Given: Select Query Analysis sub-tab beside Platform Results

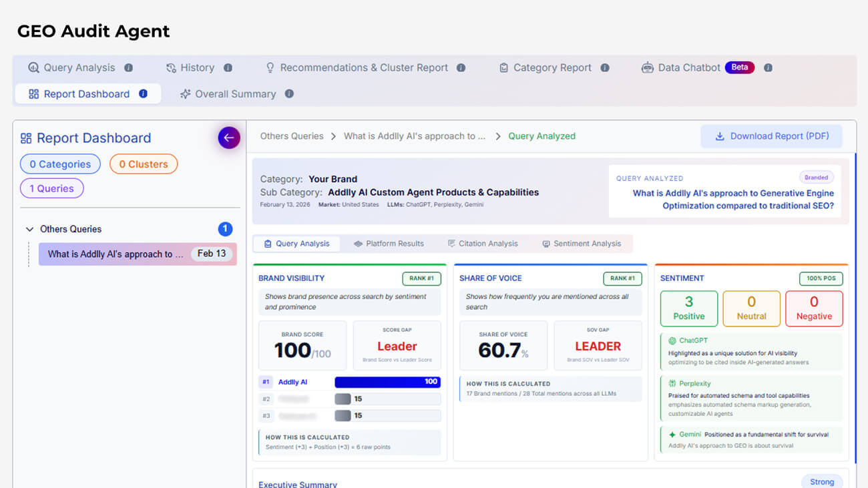Looking at the screenshot, I should point(296,244).
